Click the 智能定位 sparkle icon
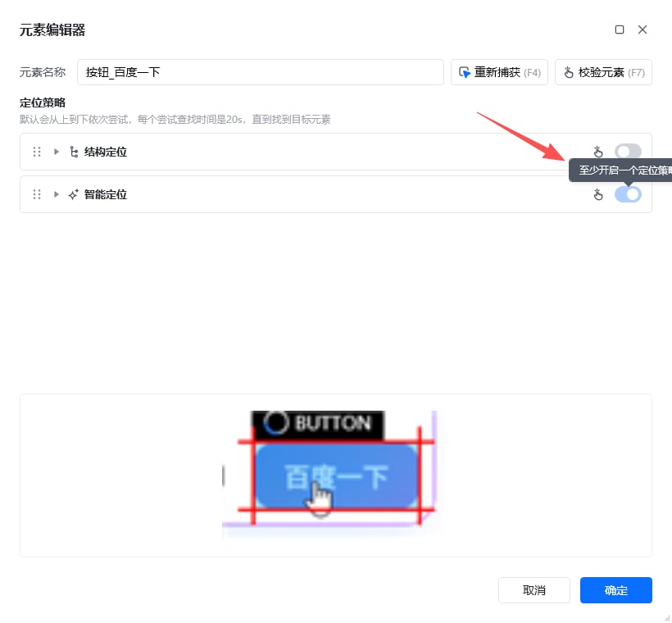The height and width of the screenshot is (623, 672). (x=74, y=194)
